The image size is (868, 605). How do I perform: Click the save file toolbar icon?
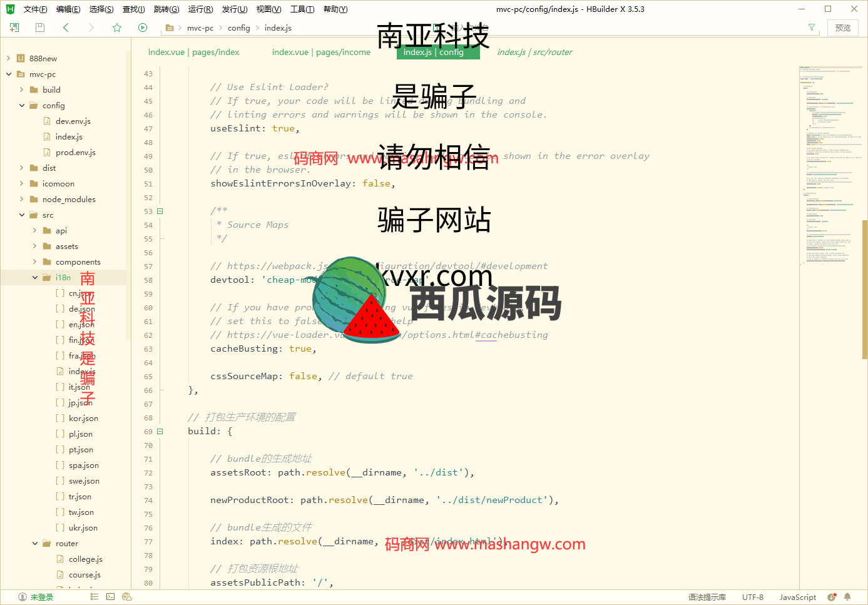coord(40,28)
